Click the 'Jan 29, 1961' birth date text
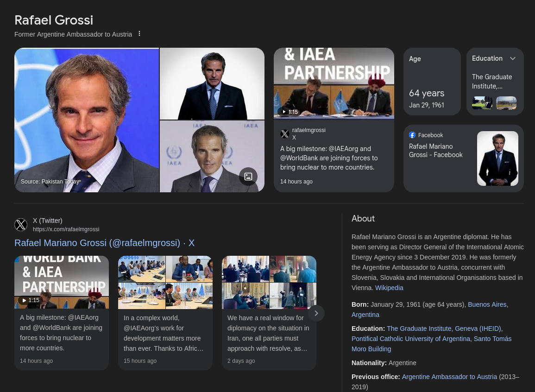Image resolution: width=535 pixels, height=392 pixels. point(427,105)
